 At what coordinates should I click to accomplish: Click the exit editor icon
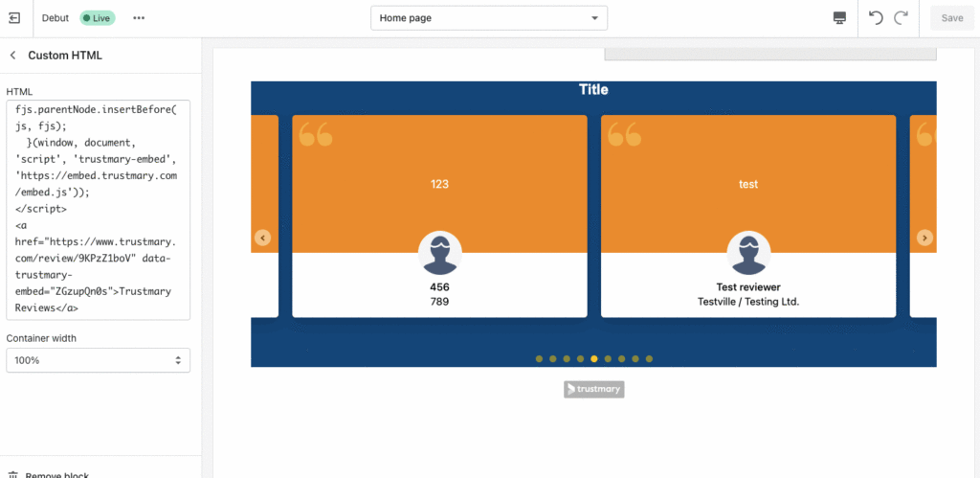14,18
